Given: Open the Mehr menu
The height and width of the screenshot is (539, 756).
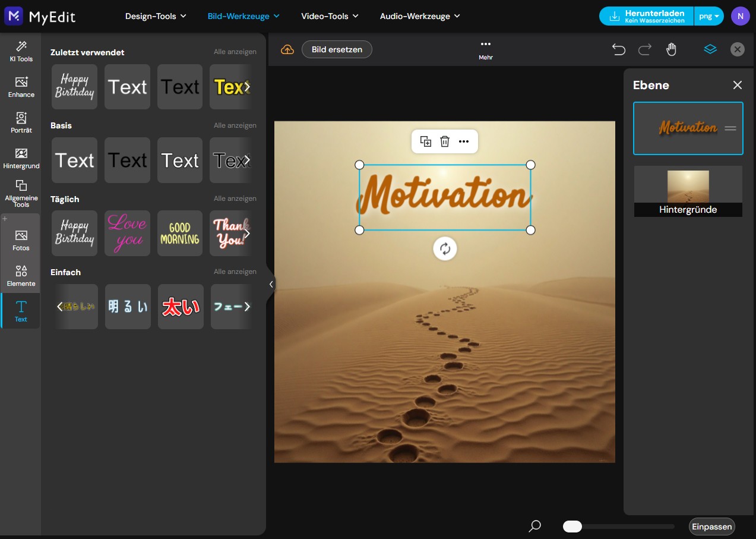Looking at the screenshot, I should pyautogui.click(x=486, y=49).
